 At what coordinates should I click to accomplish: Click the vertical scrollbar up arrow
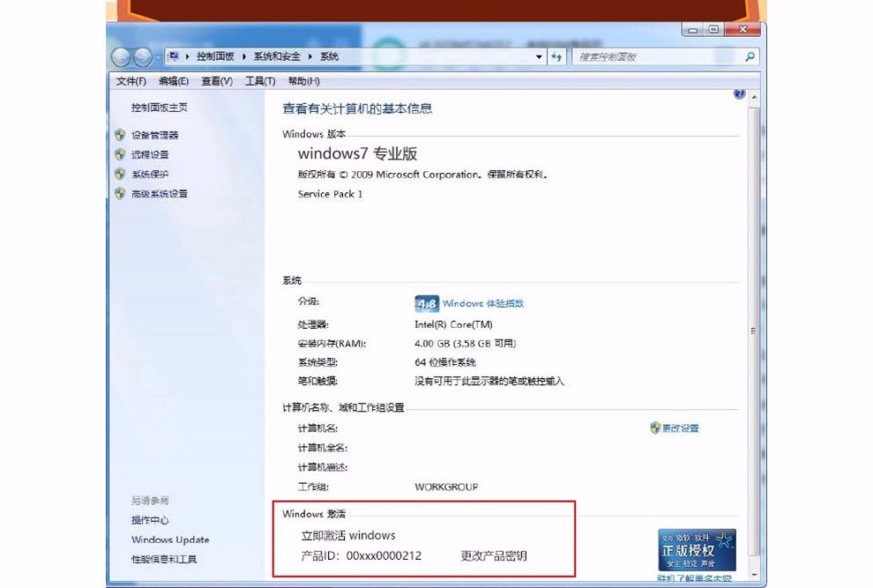[x=755, y=98]
